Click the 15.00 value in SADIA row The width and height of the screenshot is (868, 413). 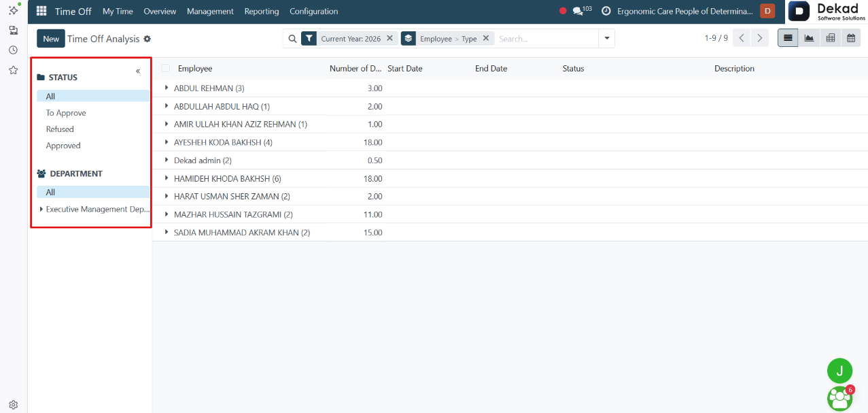373,232
